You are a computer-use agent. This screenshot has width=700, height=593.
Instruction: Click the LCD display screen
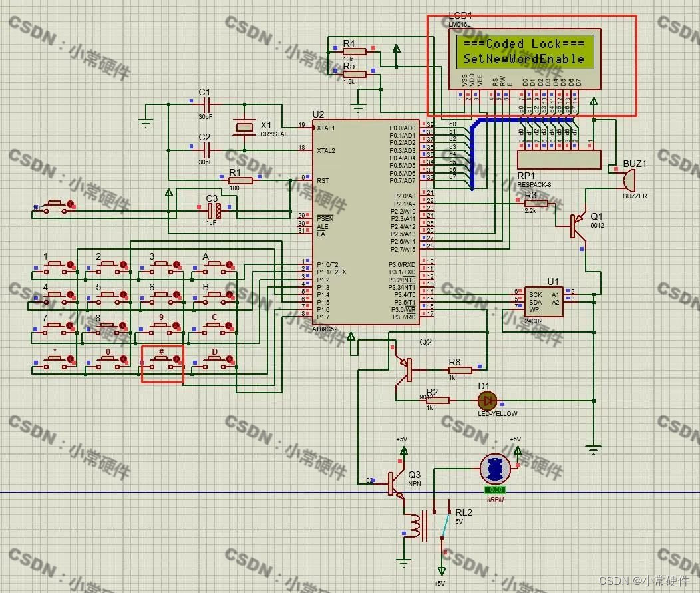525,51
